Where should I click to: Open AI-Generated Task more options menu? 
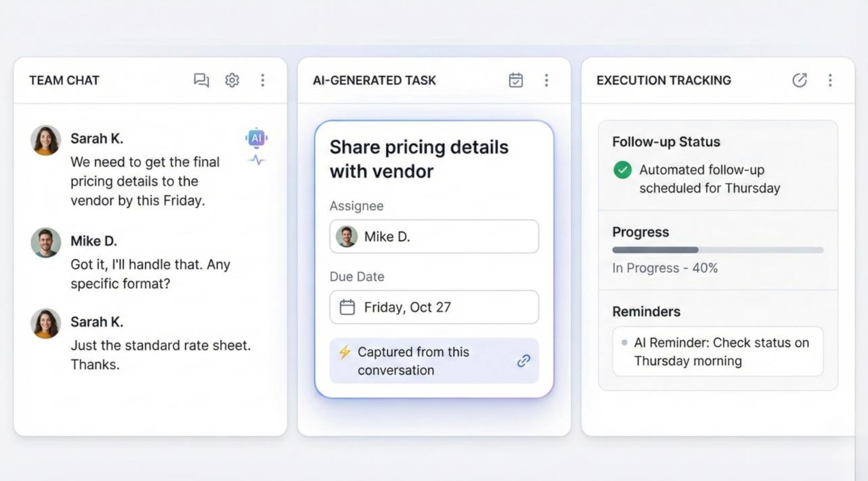pyautogui.click(x=546, y=81)
